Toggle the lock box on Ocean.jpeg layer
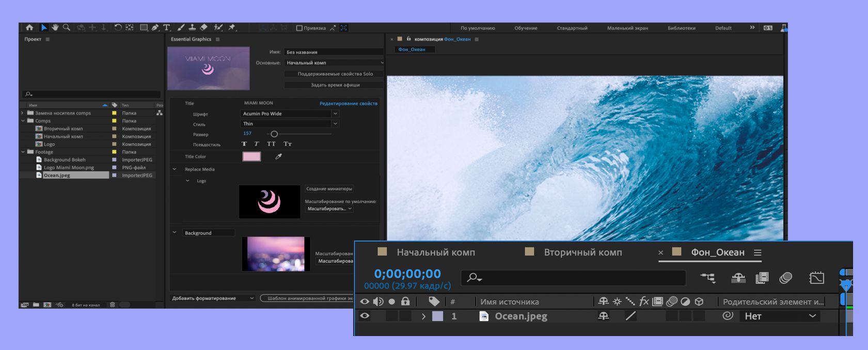Image resolution: width=868 pixels, height=350 pixels. coord(405,316)
